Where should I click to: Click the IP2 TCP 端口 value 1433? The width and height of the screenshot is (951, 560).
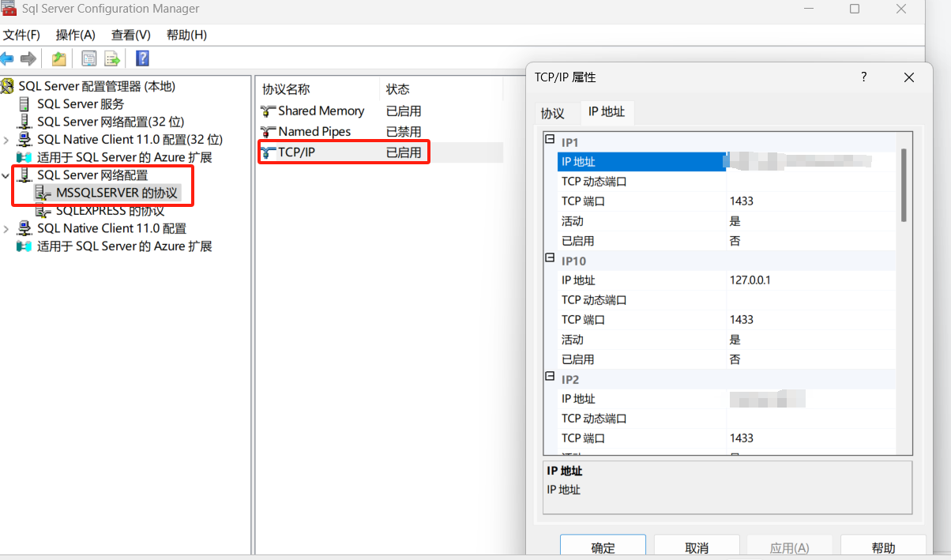pos(742,438)
